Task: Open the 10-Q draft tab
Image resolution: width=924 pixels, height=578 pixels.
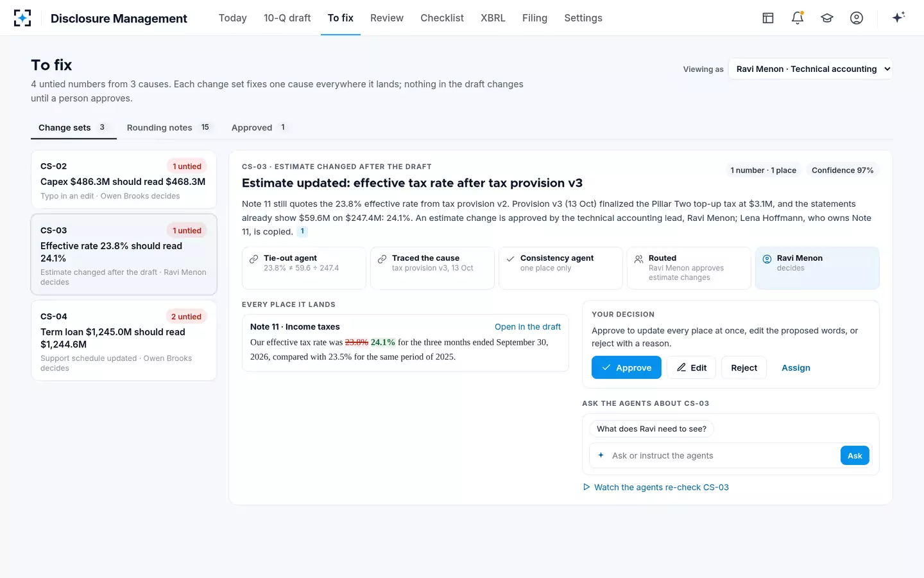Action: pos(287,18)
